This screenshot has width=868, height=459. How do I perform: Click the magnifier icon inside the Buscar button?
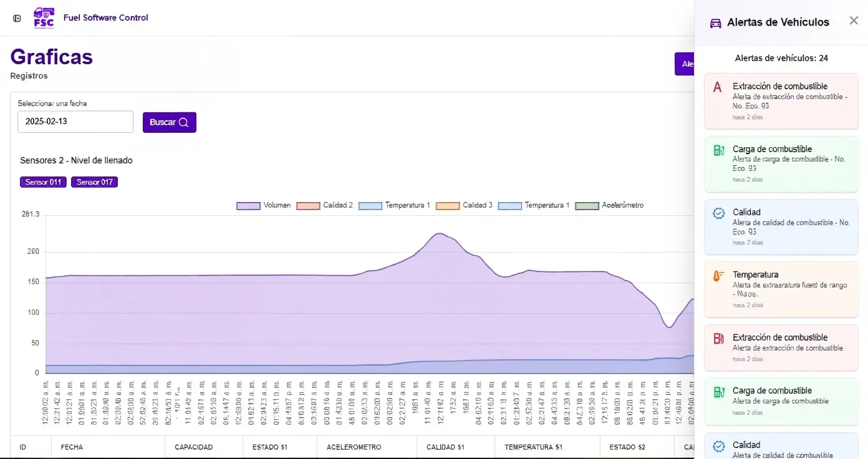(x=183, y=122)
